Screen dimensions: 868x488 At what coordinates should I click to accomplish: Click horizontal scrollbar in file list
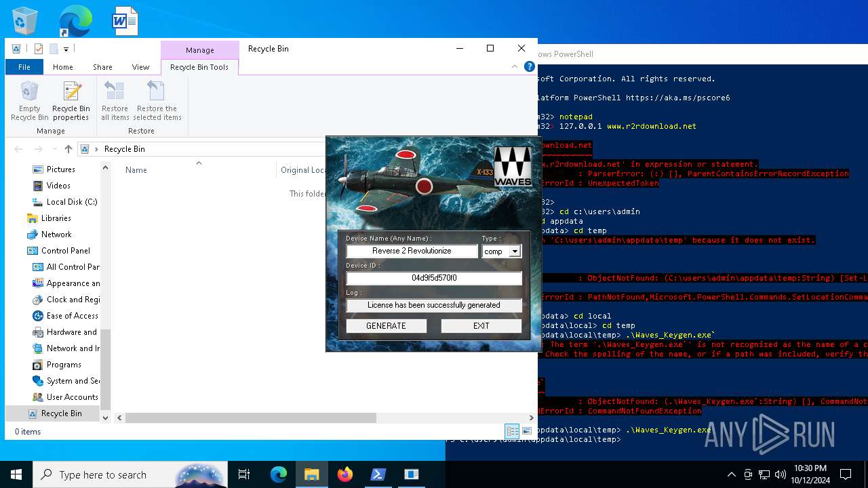251,418
